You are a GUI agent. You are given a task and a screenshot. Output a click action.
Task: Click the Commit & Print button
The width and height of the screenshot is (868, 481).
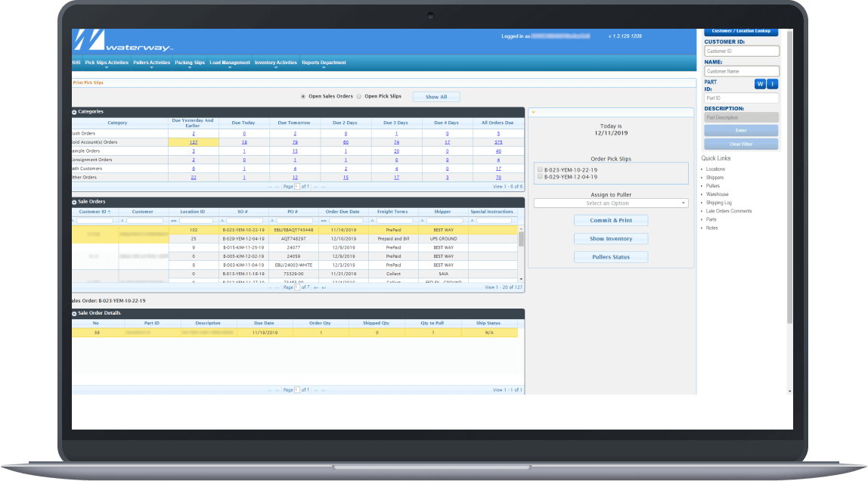pos(611,220)
